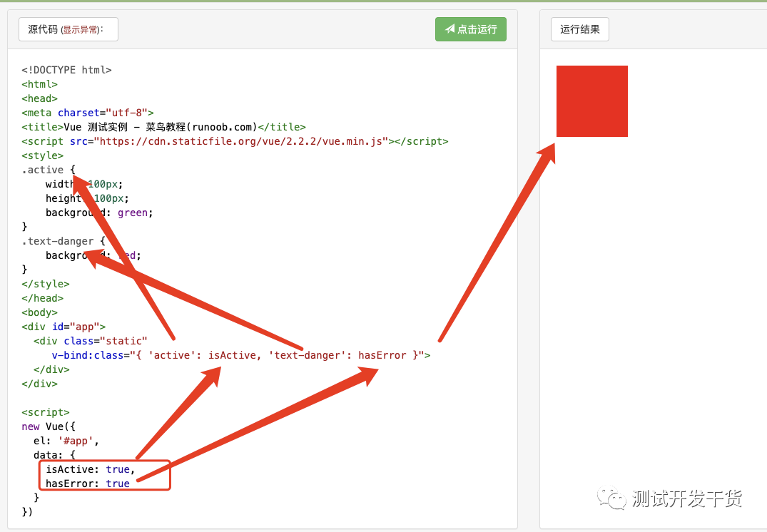Click the .text-danger selector line
This screenshot has width=767, height=532.
[x=64, y=241]
